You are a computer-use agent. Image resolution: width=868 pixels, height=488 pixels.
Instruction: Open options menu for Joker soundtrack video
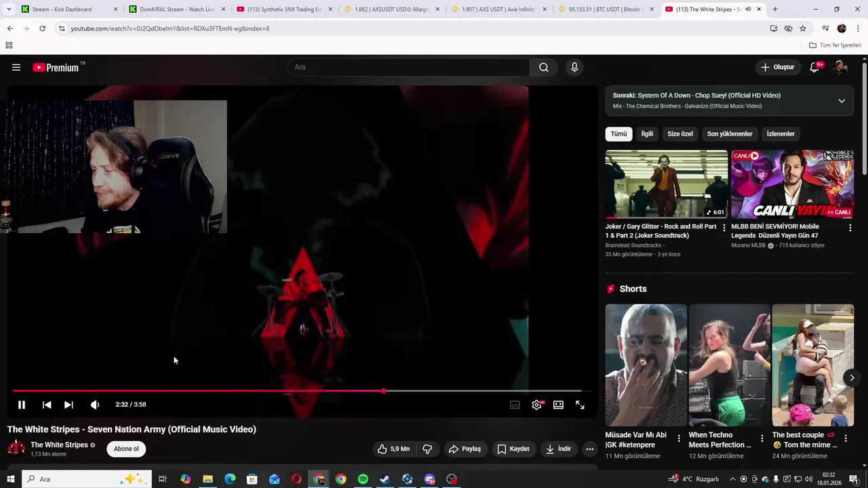pos(724,228)
